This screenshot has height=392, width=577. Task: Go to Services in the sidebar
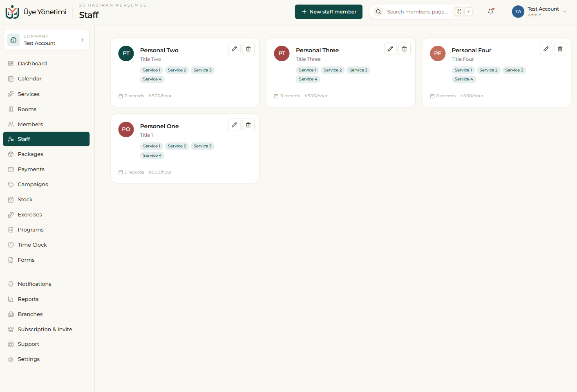point(46,94)
